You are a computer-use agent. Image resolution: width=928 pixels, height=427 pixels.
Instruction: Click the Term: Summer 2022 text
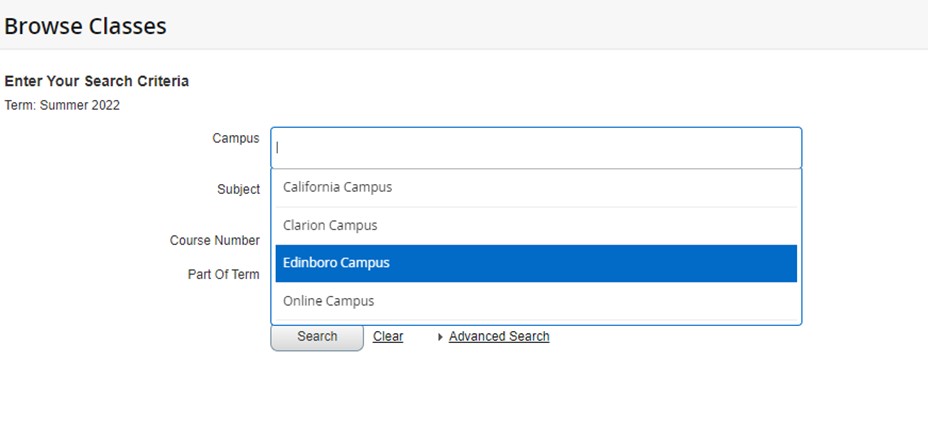coord(62,105)
